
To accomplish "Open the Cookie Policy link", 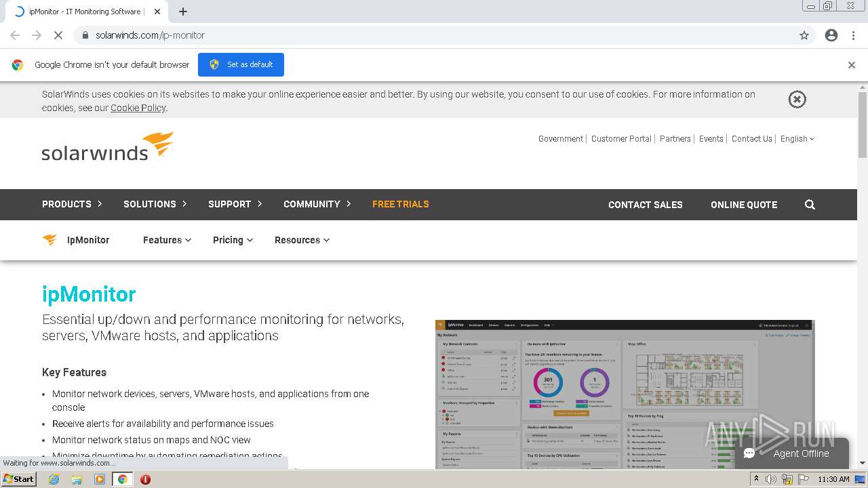I will coord(138,108).
